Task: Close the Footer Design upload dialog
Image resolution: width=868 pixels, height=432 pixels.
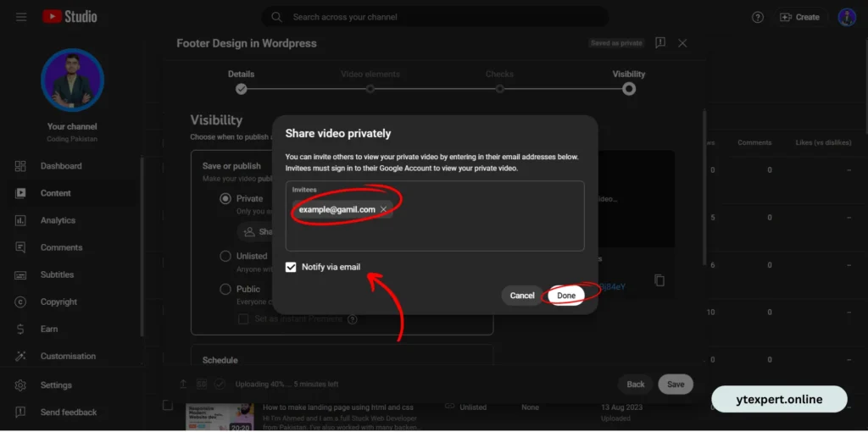Action: pyautogui.click(x=683, y=43)
